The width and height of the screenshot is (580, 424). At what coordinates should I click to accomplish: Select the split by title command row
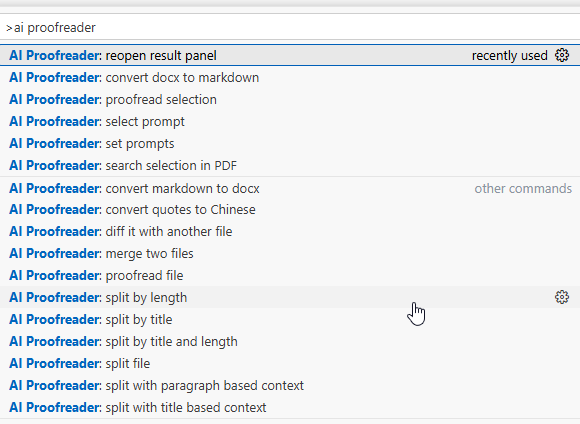point(290,319)
